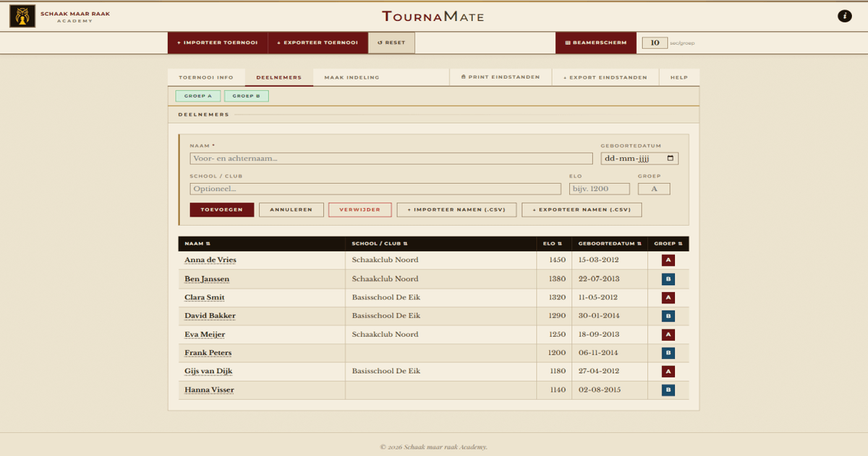Reset the tournament
Screen dimensions: 868x456
(x=391, y=43)
